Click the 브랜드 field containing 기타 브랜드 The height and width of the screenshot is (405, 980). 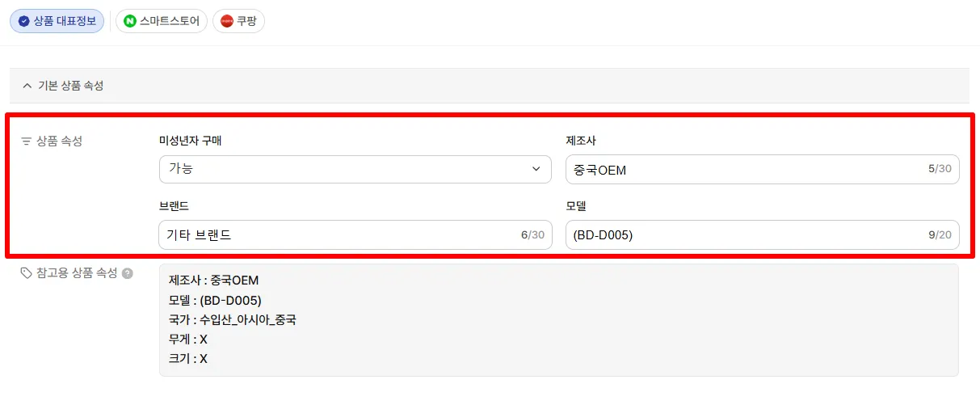tap(355, 234)
